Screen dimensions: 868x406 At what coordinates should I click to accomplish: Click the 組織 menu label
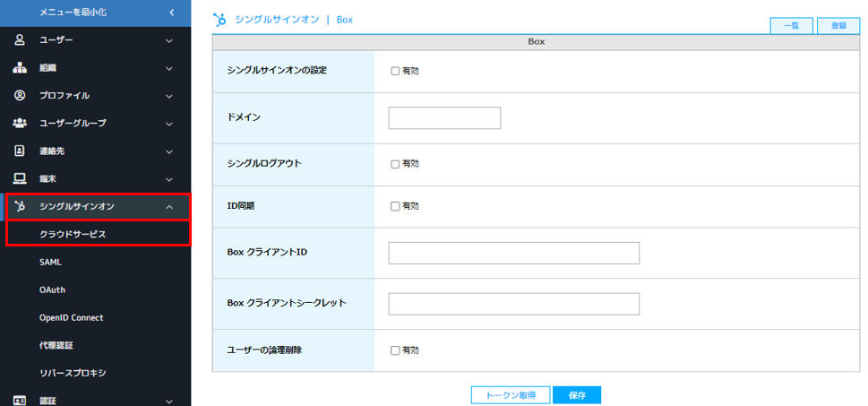(47, 67)
